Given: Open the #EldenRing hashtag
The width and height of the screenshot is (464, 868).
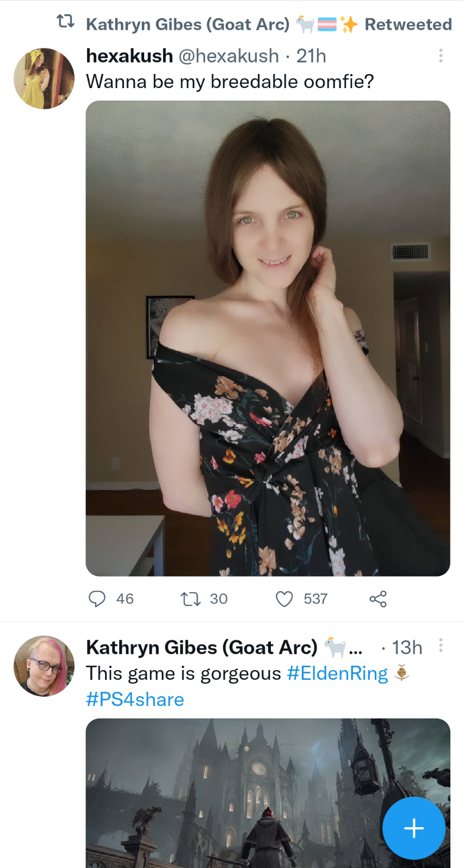Looking at the screenshot, I should tap(337, 673).
